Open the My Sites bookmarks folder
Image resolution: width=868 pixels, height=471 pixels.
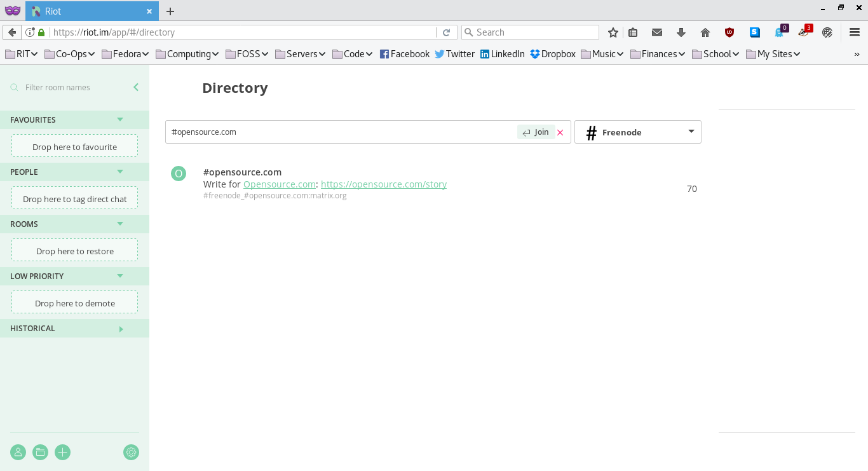tap(773, 54)
